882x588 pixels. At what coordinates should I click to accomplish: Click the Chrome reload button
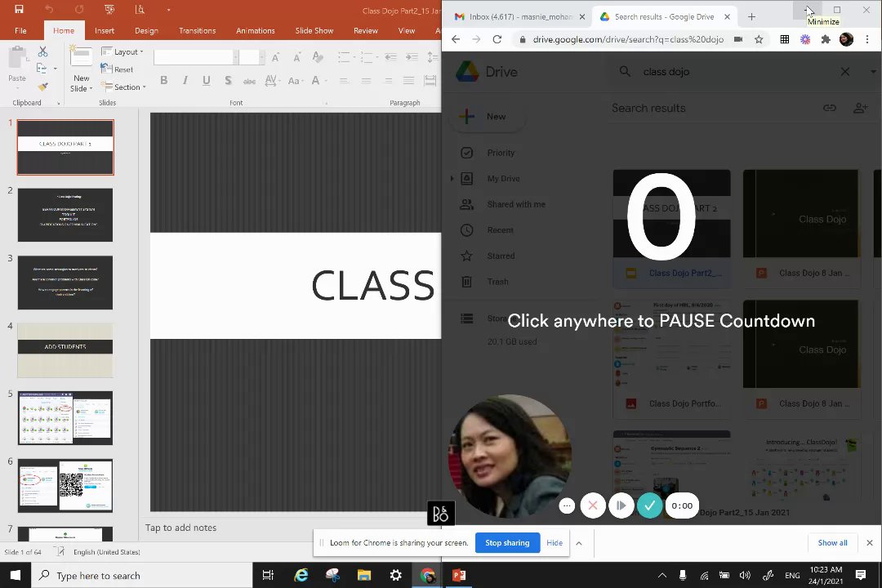pos(497,39)
